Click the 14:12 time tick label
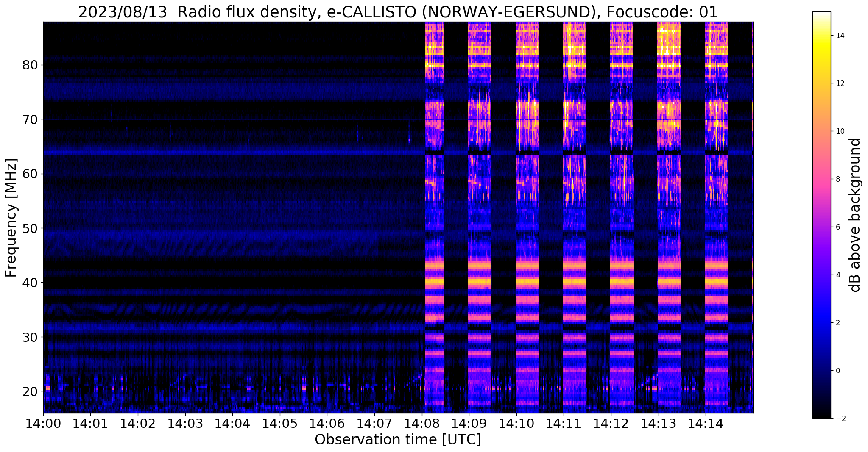 tap(611, 423)
